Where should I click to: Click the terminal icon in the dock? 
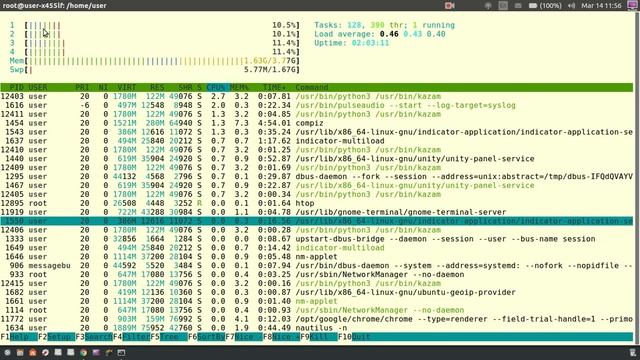tap(121, 352)
